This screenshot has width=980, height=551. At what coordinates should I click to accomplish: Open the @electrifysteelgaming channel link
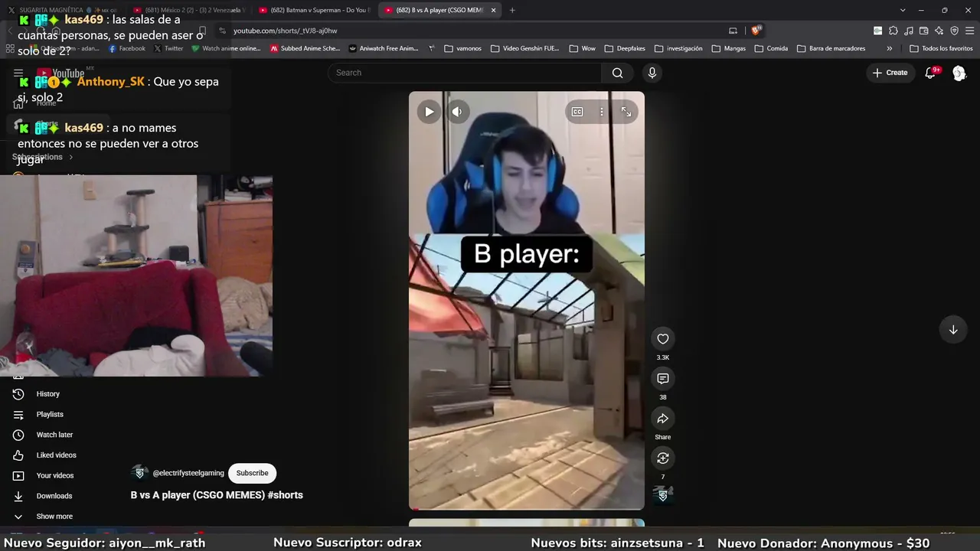188,473
